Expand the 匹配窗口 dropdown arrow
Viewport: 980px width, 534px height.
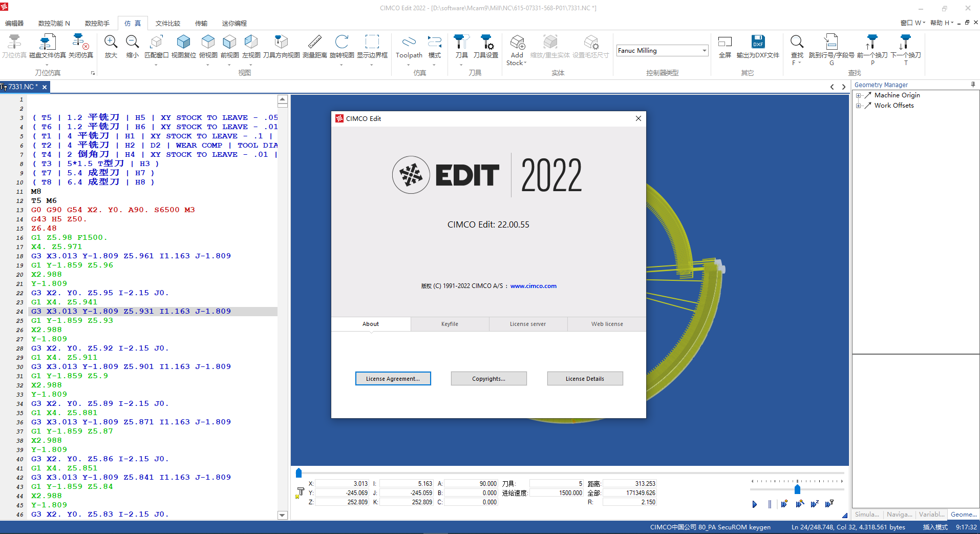[156, 65]
